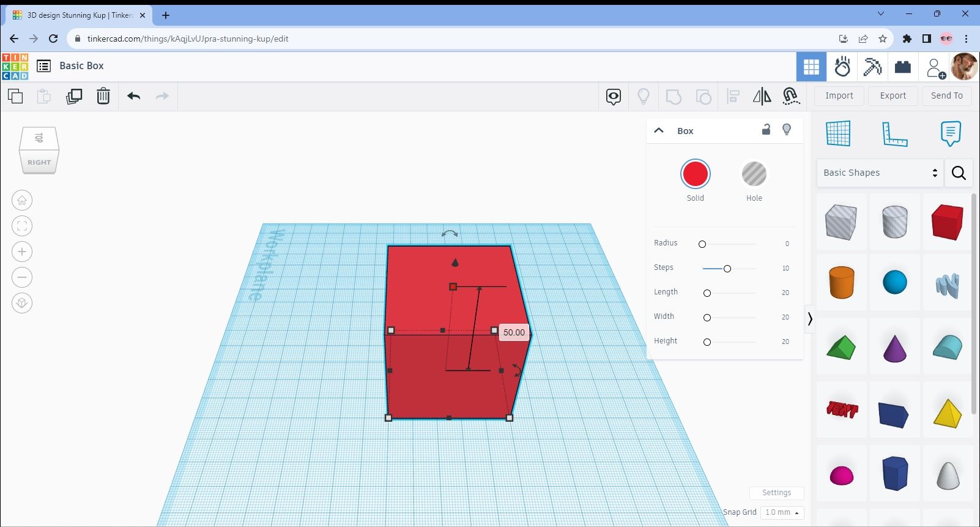Select the Mirror tool icon
Screen dimensions: 980x527
[762, 96]
